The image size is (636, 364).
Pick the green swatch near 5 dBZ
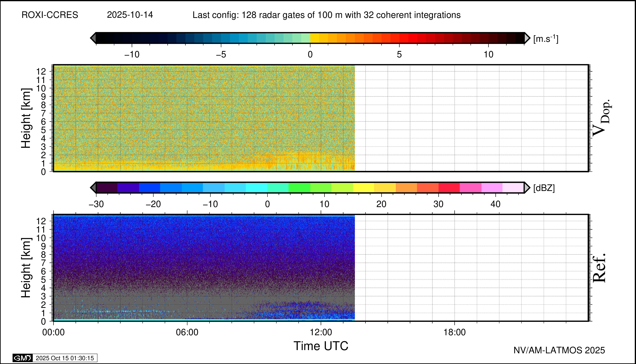coord(299,188)
